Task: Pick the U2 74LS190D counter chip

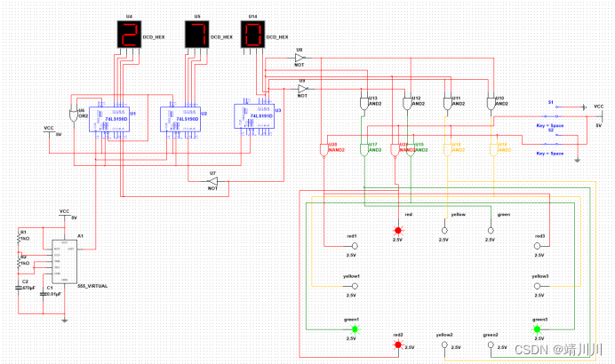Action: [x=180, y=119]
